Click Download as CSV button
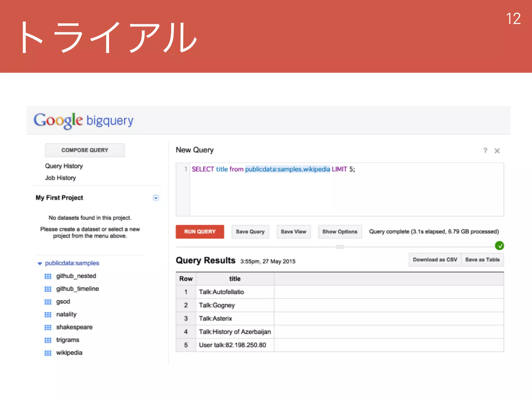 pos(435,260)
